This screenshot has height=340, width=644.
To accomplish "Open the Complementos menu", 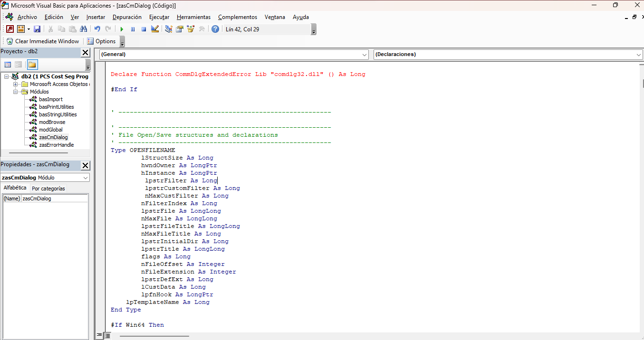I will coord(238,17).
